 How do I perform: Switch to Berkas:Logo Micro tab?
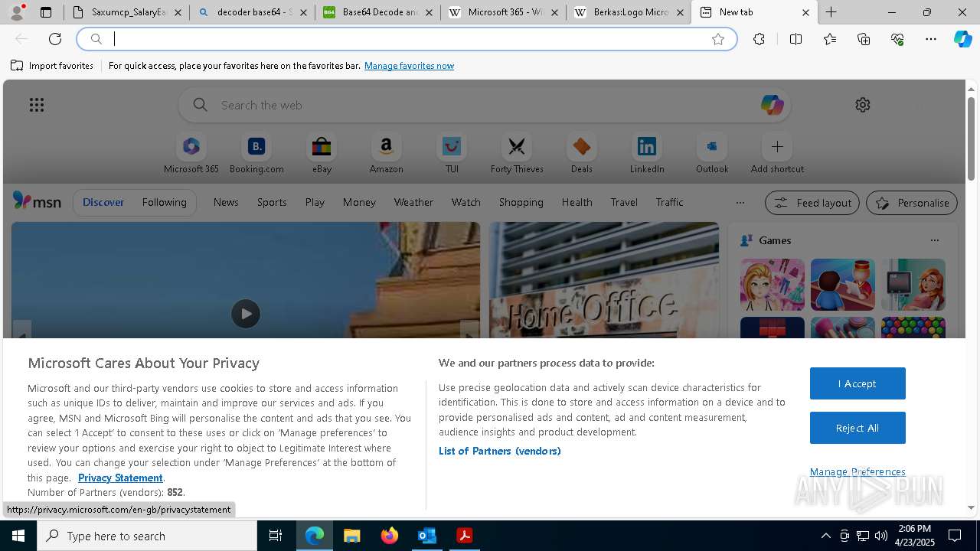629,12
